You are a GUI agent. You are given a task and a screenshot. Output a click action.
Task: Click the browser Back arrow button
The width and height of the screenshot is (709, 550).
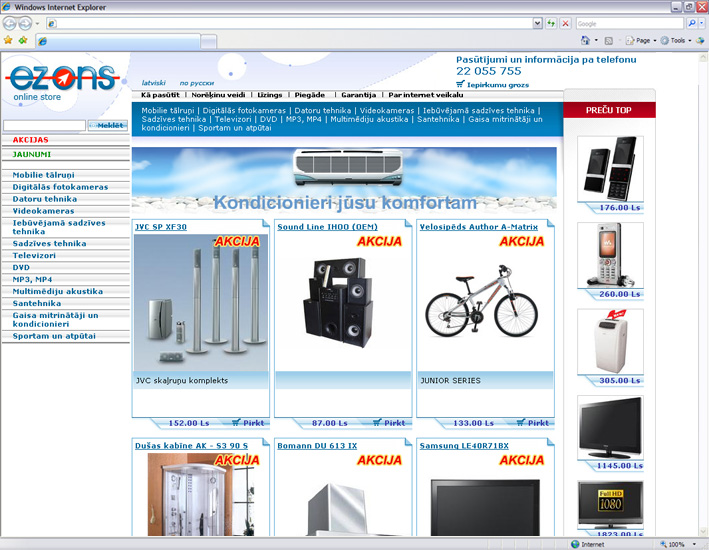pos(9,23)
